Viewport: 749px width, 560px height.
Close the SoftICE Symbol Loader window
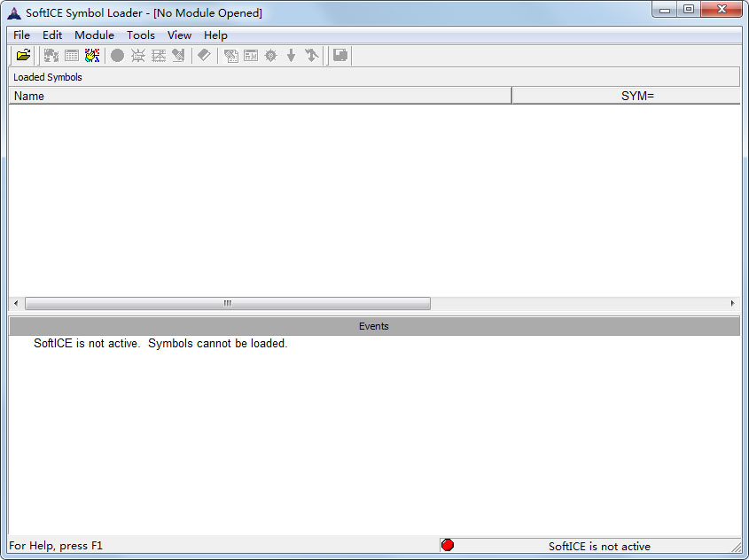(x=722, y=10)
